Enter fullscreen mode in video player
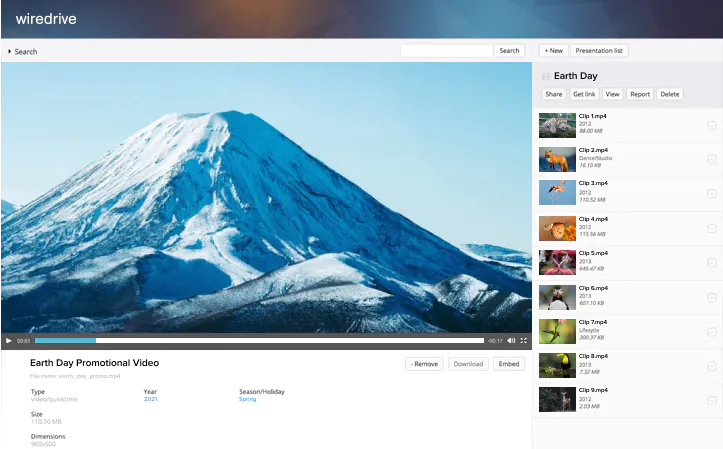Viewport: 723px width, 449px height. [x=524, y=341]
